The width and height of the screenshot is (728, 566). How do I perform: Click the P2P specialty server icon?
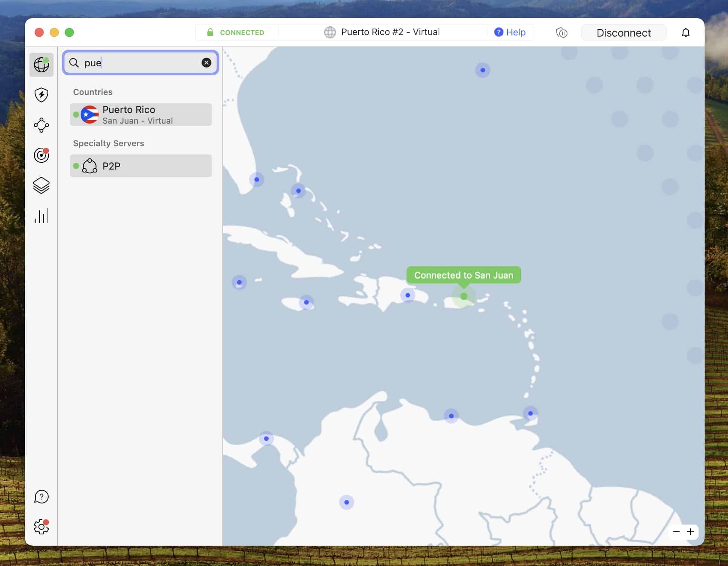(x=90, y=166)
